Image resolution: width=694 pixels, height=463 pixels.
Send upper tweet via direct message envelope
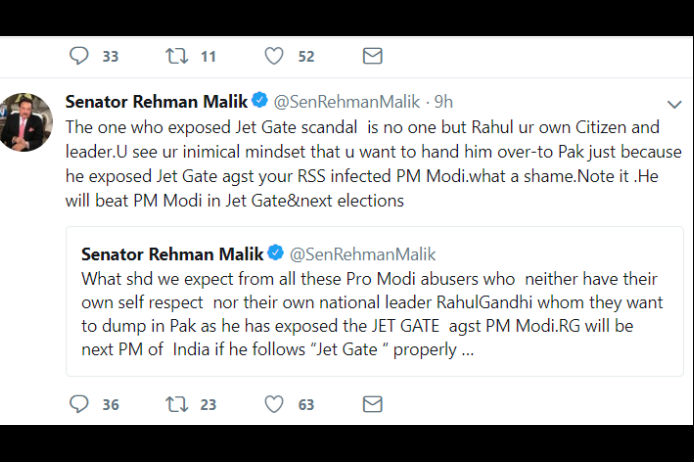tap(373, 56)
